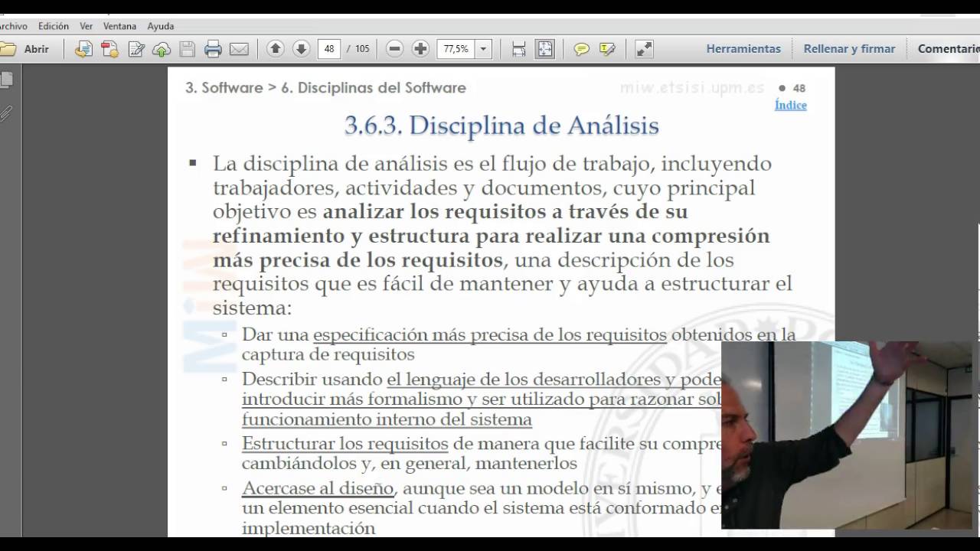Open the Ayuda menu
980x551 pixels.
[161, 26]
